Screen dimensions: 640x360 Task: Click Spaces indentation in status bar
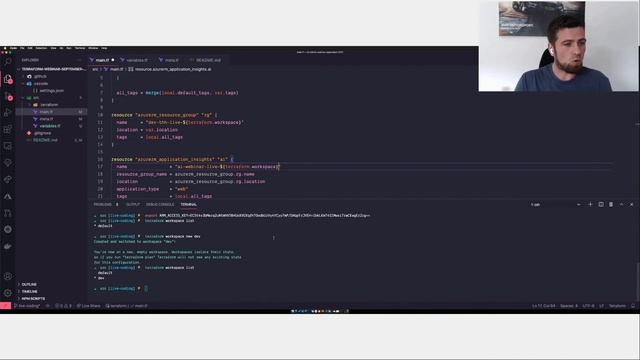point(569,306)
